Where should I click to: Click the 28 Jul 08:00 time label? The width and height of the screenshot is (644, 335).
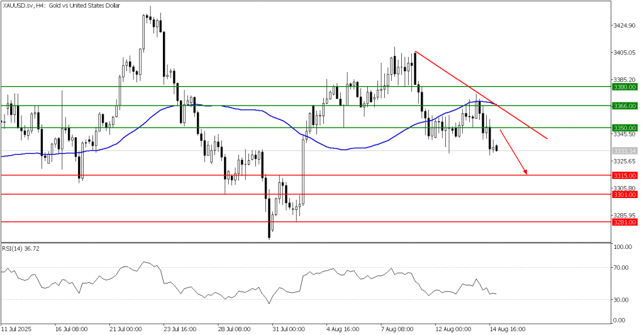point(234,330)
